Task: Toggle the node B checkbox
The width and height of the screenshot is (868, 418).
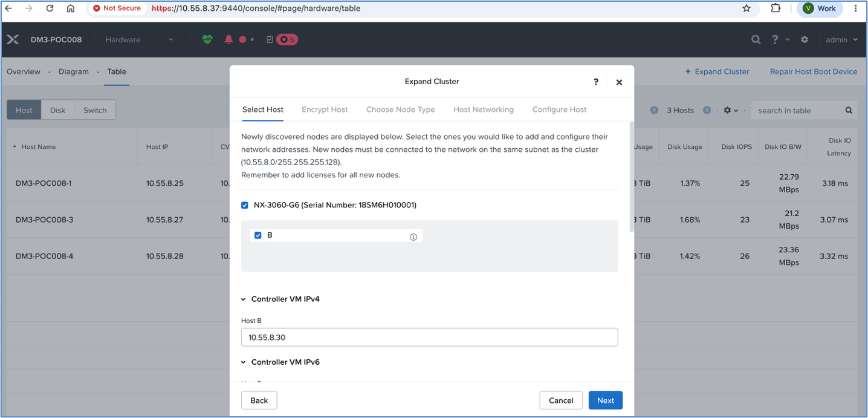Action: [x=258, y=235]
